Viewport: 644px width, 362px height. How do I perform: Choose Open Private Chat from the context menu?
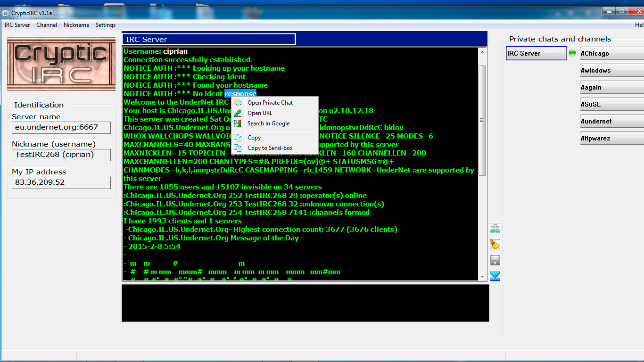coord(275,103)
